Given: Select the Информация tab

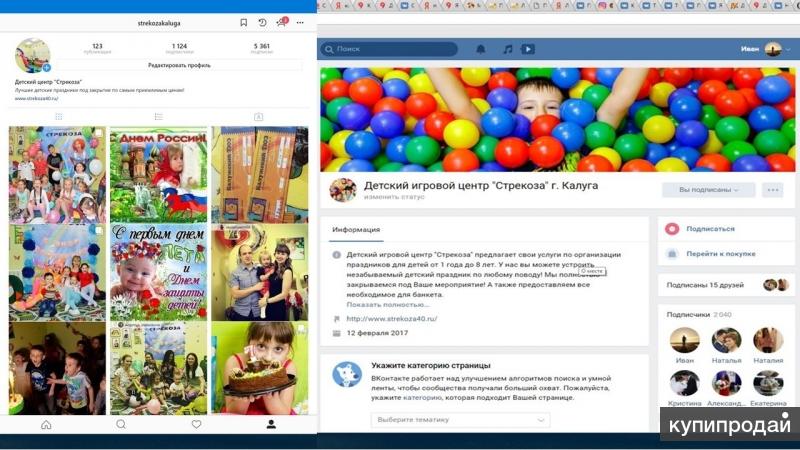Looking at the screenshot, I should (x=356, y=230).
